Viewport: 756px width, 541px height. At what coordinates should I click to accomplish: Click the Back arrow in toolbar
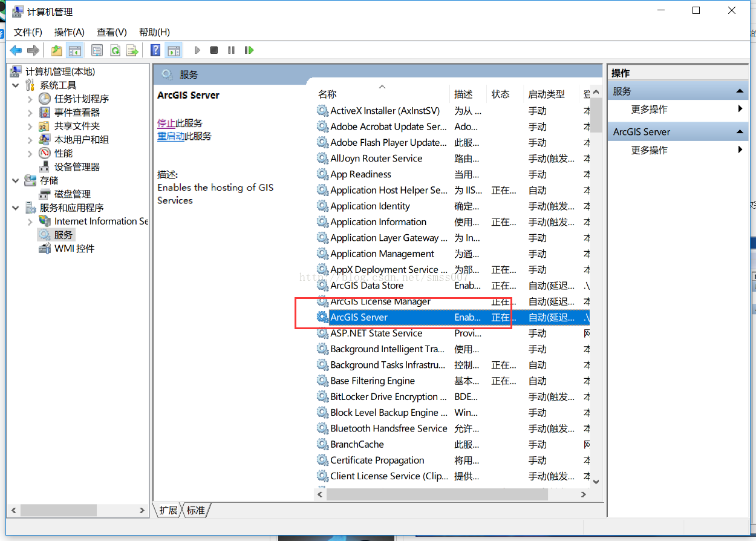coord(16,50)
